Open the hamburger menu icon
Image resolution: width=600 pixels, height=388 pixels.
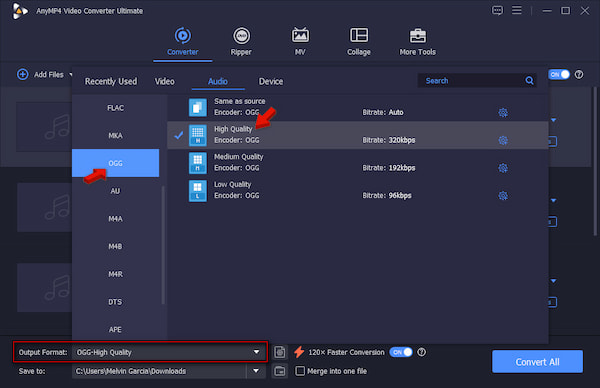point(517,10)
